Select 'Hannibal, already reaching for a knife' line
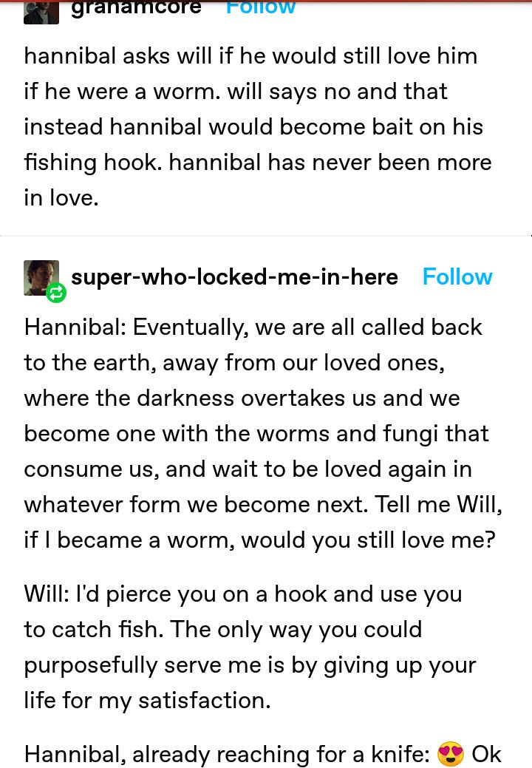This screenshot has height=768, width=532. (227, 754)
